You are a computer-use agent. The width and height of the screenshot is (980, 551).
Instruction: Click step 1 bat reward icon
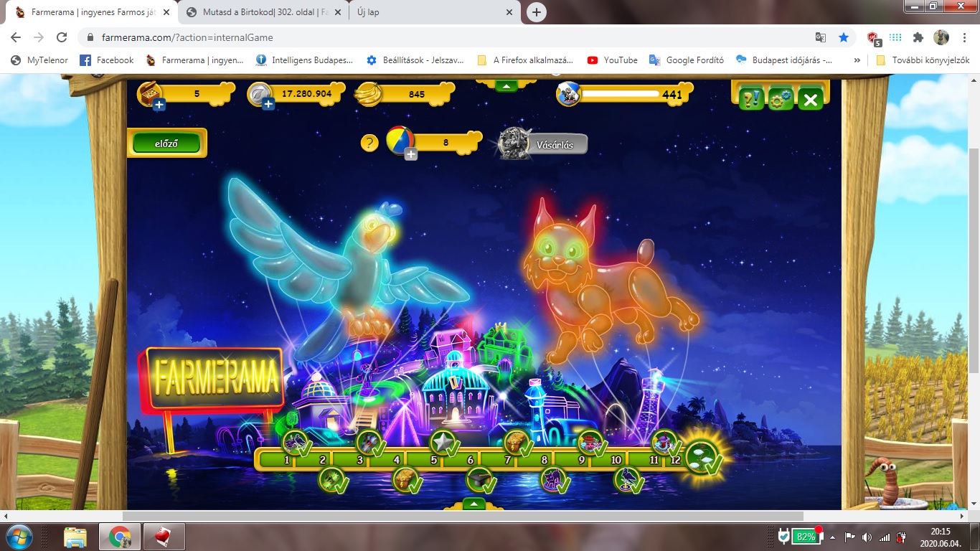pyautogui.click(x=295, y=442)
